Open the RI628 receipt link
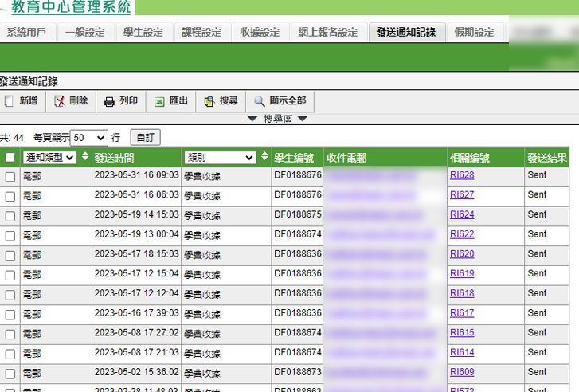 [462, 175]
